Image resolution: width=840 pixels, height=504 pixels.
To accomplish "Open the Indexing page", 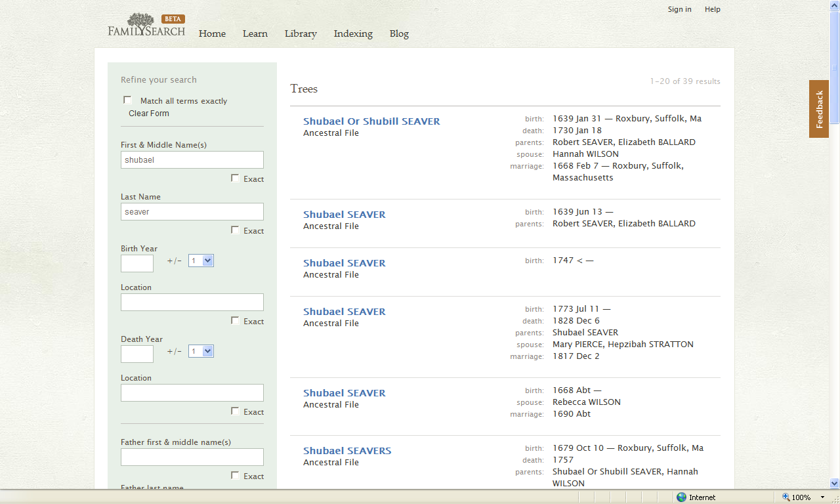I will click(353, 33).
